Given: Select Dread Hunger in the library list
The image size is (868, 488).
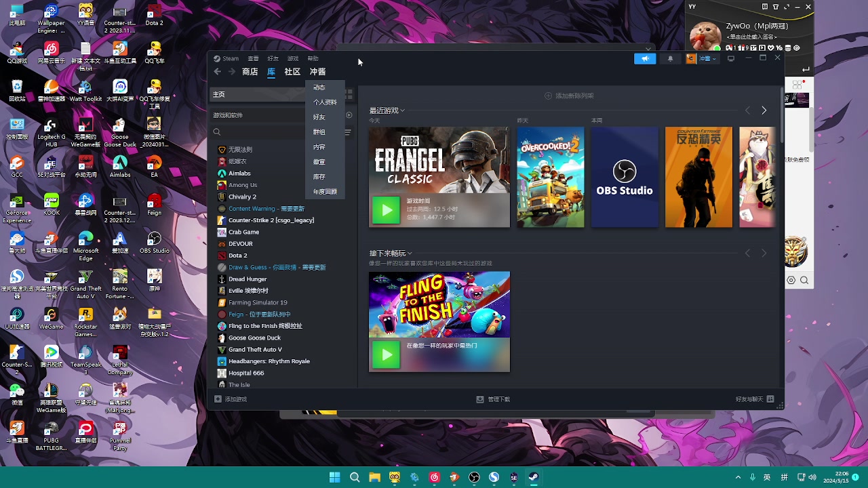Looking at the screenshot, I should pos(248,279).
